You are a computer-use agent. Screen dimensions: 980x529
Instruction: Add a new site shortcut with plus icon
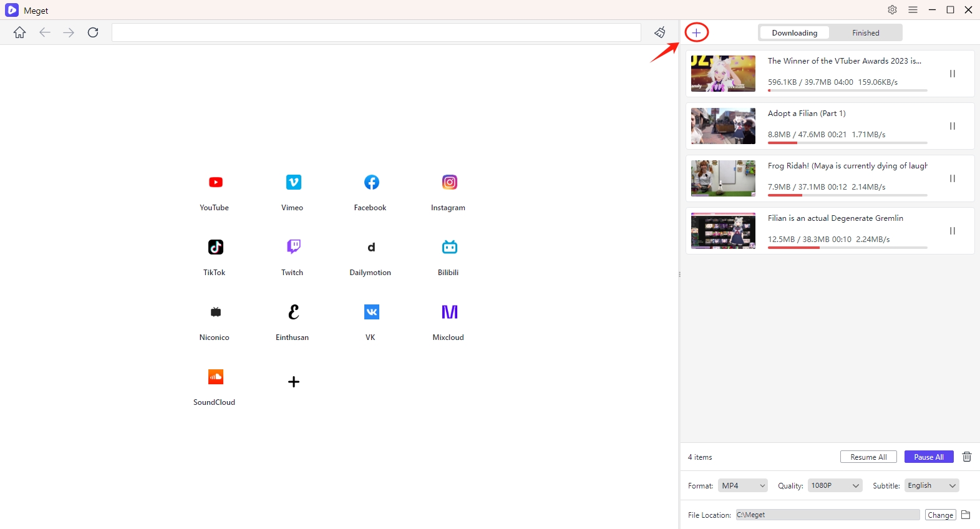pyautogui.click(x=293, y=382)
